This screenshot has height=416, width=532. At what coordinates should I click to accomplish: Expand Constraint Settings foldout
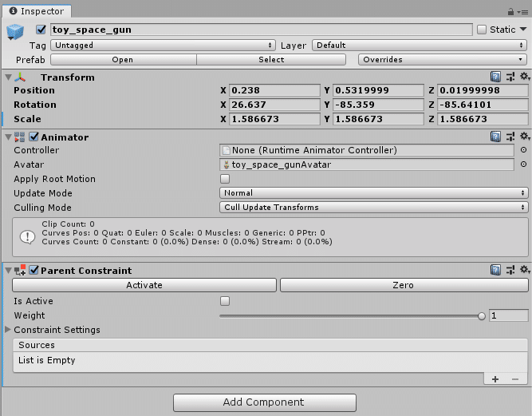tap(8, 330)
